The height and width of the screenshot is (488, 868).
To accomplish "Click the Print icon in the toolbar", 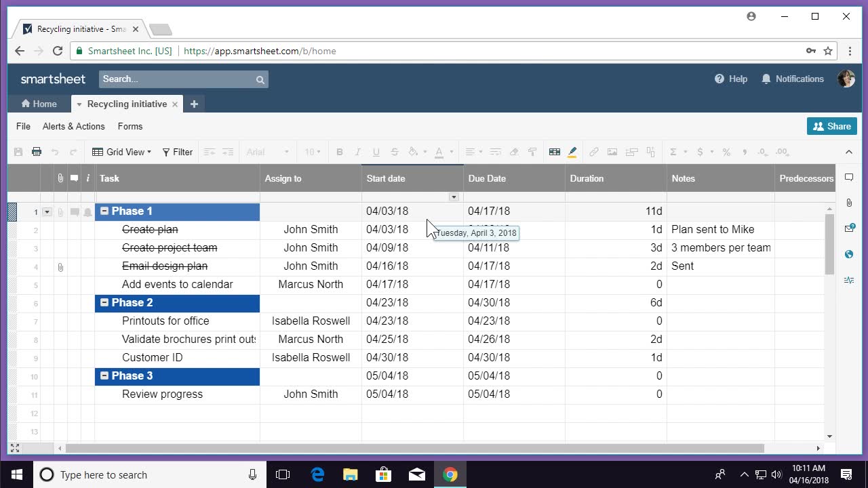I will point(37,152).
